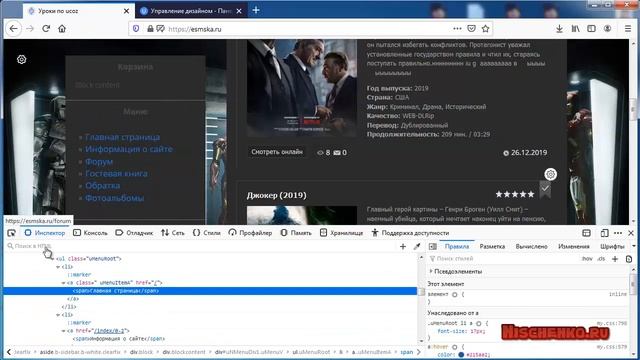Open the Форум link
The image size is (640, 360).
[x=99, y=162]
